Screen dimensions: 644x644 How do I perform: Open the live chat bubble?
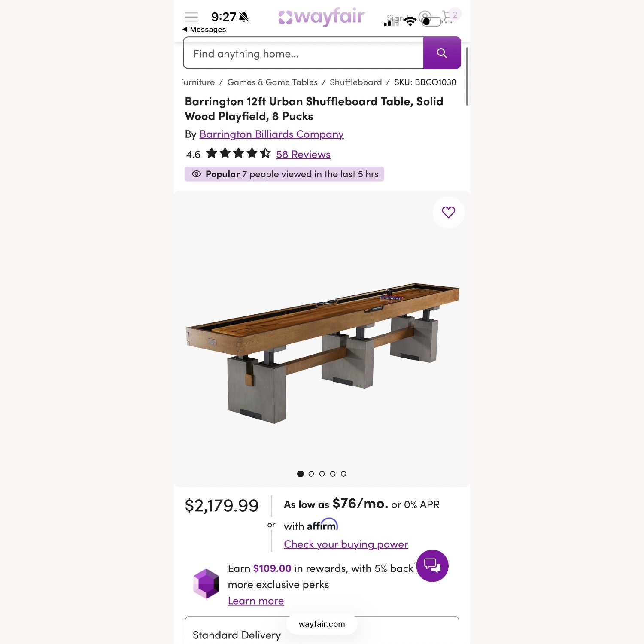tap(432, 565)
